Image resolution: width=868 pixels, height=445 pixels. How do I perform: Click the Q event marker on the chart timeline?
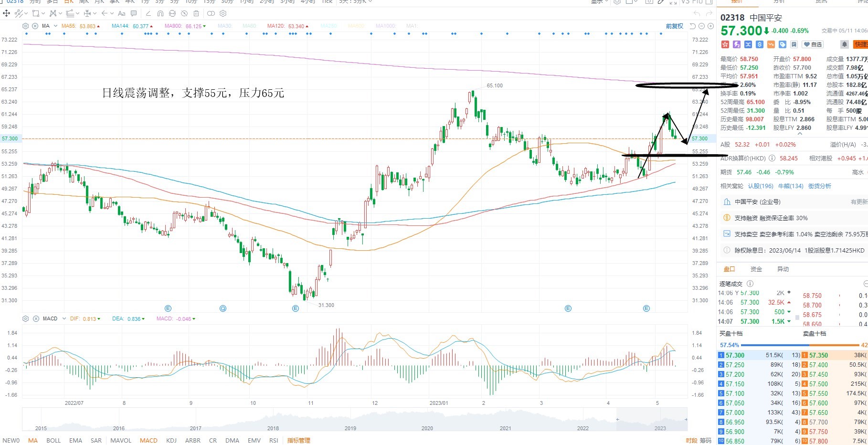pyautogui.click(x=223, y=308)
